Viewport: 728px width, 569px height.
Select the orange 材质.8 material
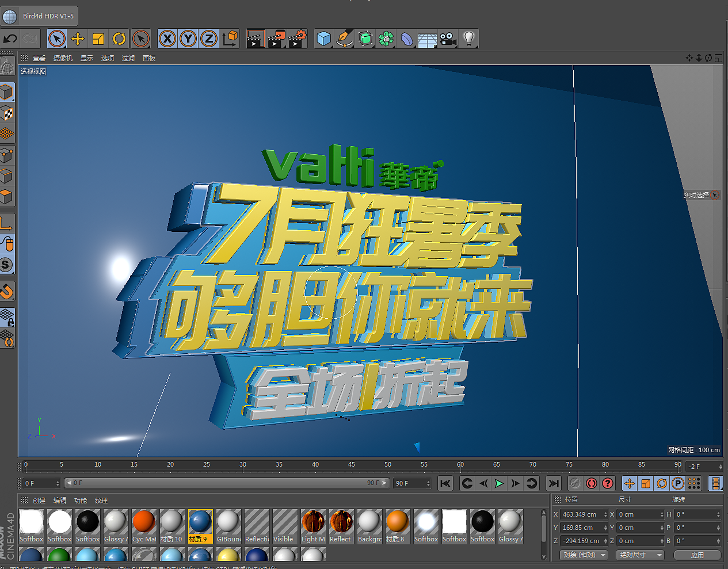[x=398, y=526]
